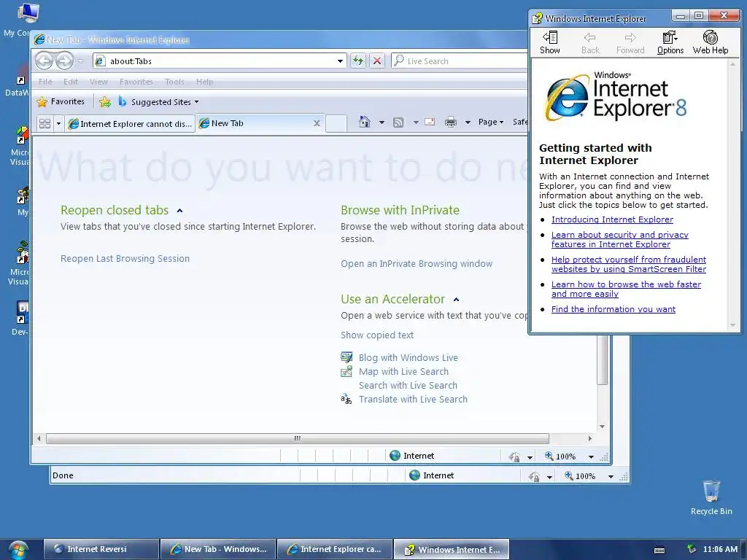Click the Forward arrow button in Internet Explorer
This screenshot has width=747, height=560.
click(64, 61)
